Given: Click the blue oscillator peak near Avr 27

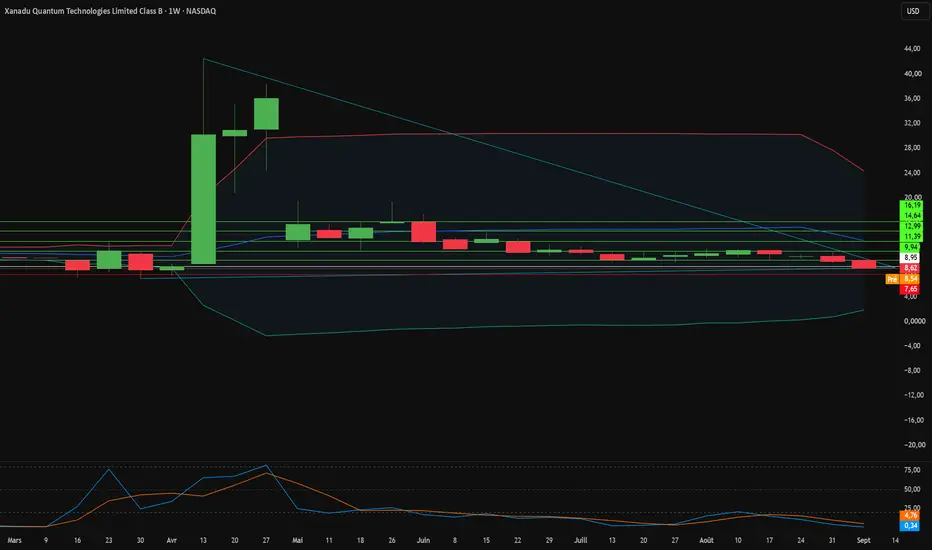Looking at the screenshot, I should (266, 465).
